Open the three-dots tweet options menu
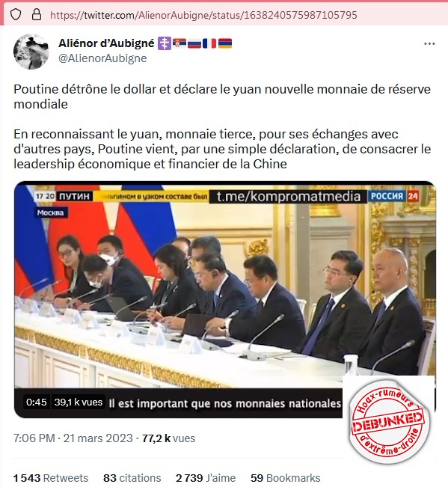Screen dimensions: 448x490 429,43
